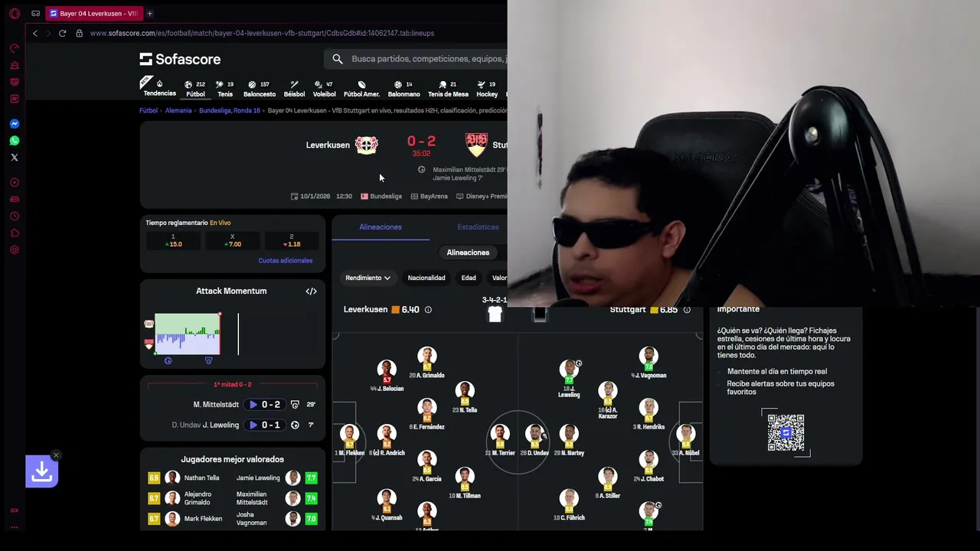Click the Alemania breadcrumb link
Screen dimensions: 980x551
(178, 110)
